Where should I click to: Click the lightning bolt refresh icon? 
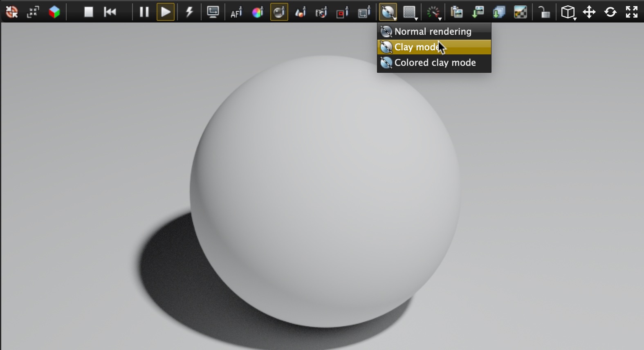coord(189,12)
